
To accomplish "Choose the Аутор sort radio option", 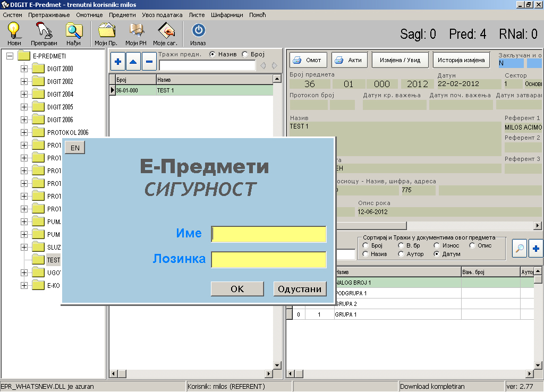I will [401, 254].
